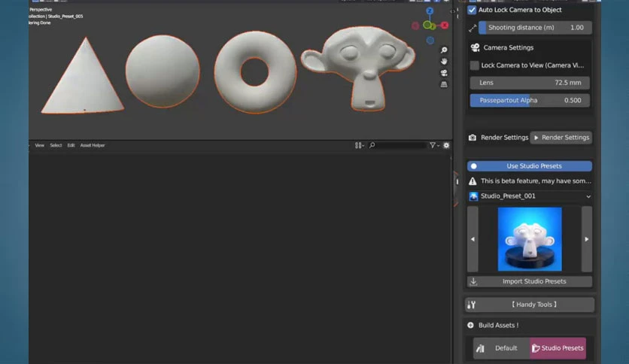Click the studio preset monkey thumbnail
The width and height of the screenshot is (629, 364).
tap(530, 239)
